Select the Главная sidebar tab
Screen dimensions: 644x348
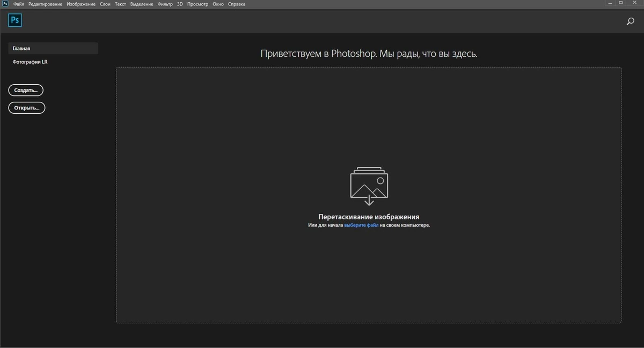coord(53,48)
